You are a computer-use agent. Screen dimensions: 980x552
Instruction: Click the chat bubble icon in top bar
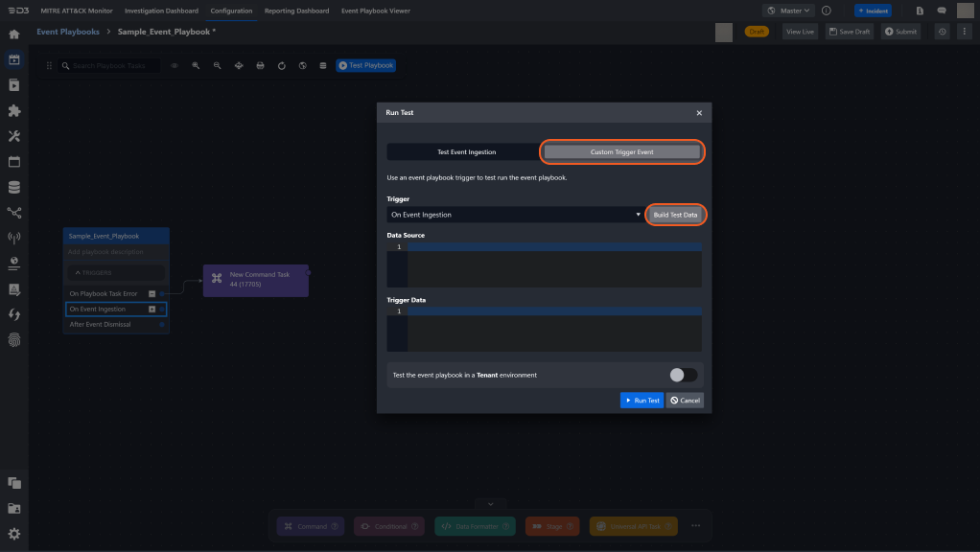pyautogui.click(x=942, y=11)
